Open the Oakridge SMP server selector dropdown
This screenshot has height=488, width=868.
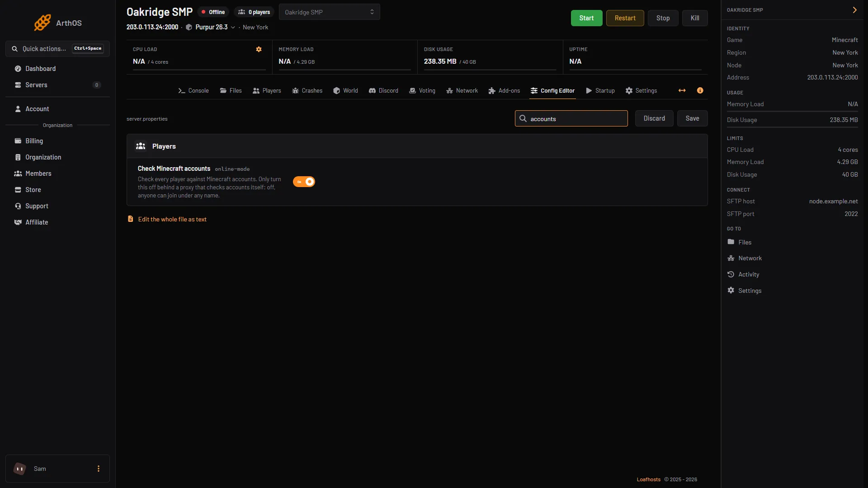point(329,12)
